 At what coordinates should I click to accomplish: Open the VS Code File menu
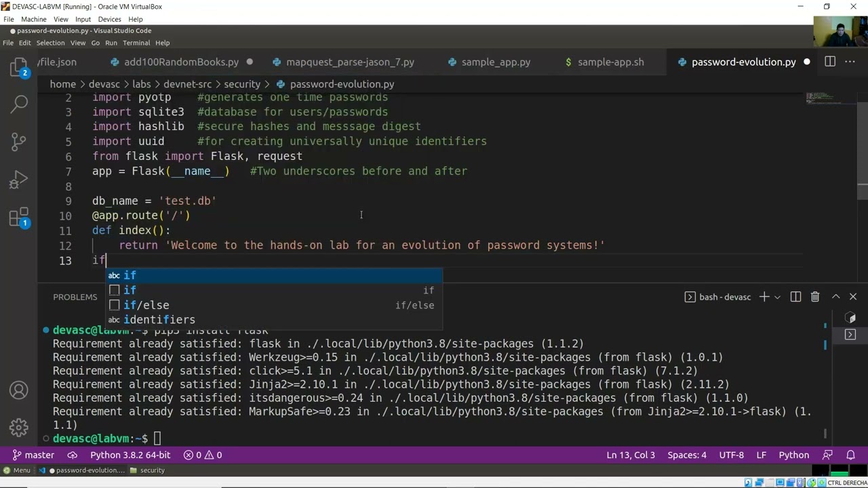[x=7, y=43]
